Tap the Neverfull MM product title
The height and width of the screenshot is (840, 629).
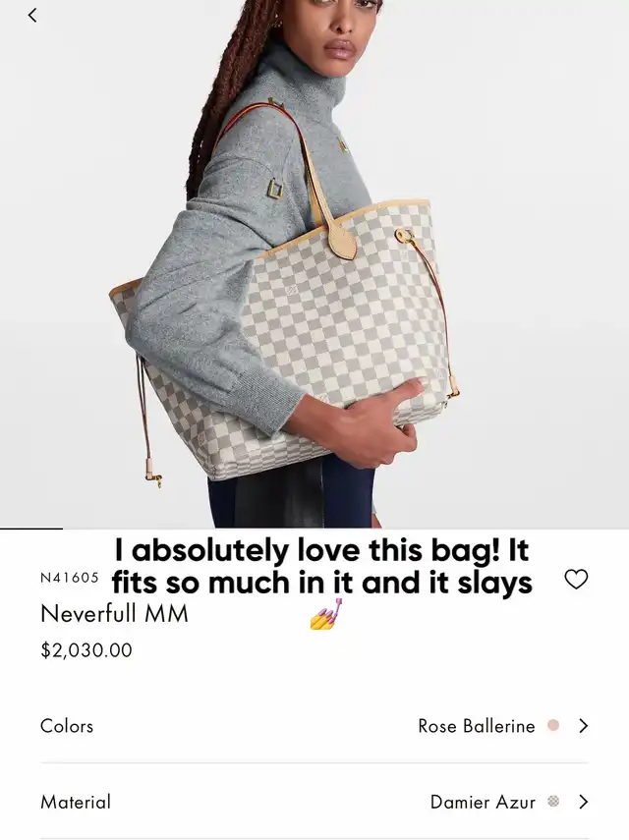pyautogui.click(x=114, y=613)
